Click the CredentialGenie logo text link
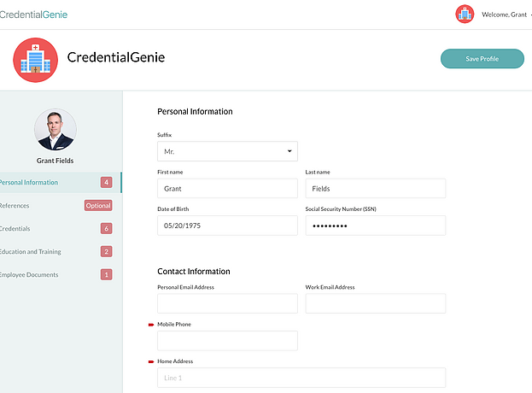532x393 pixels. pyautogui.click(x=33, y=15)
